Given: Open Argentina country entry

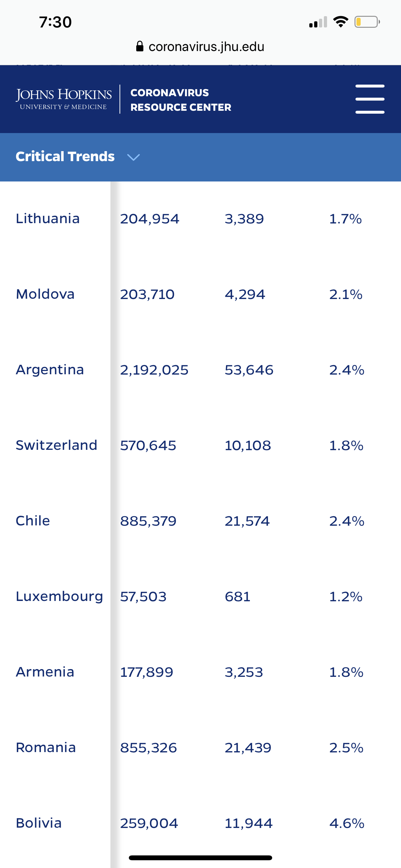Looking at the screenshot, I should coord(50,370).
